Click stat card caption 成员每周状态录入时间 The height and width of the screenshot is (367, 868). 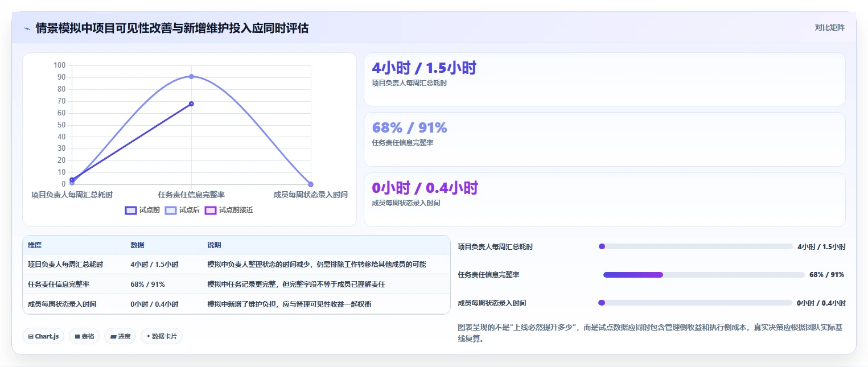point(406,203)
